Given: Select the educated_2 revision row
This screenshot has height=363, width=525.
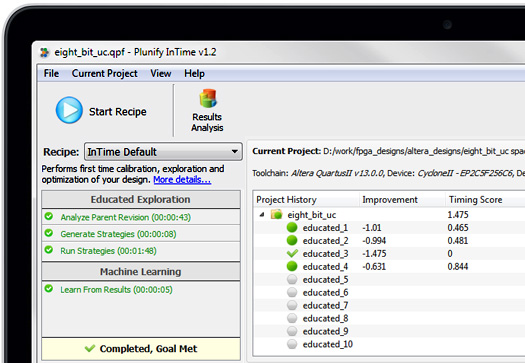Looking at the screenshot, I should 389,240.
